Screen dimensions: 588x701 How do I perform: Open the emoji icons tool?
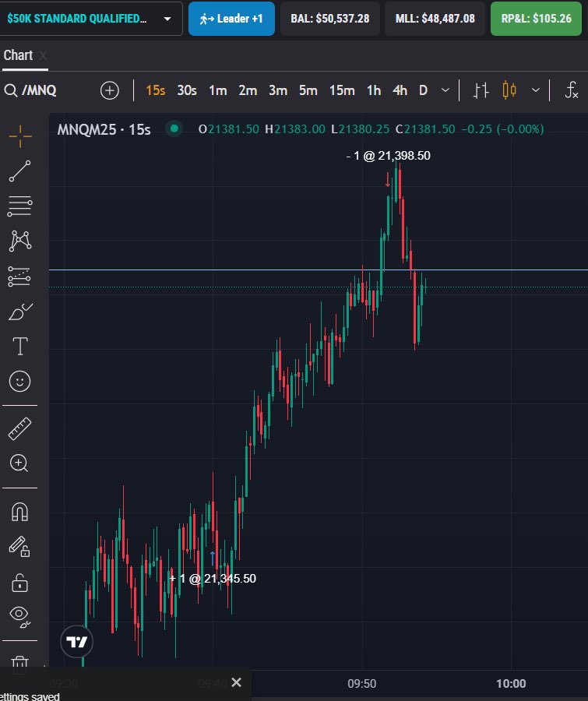tap(20, 382)
